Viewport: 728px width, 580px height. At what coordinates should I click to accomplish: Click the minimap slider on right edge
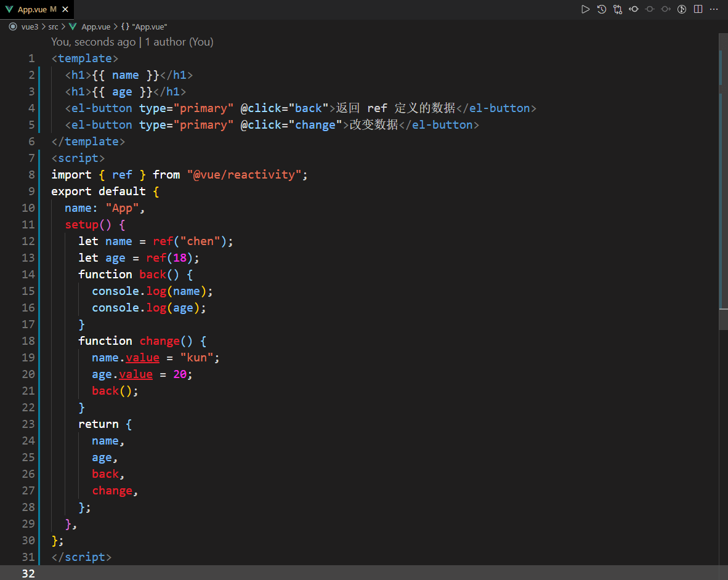point(723,172)
